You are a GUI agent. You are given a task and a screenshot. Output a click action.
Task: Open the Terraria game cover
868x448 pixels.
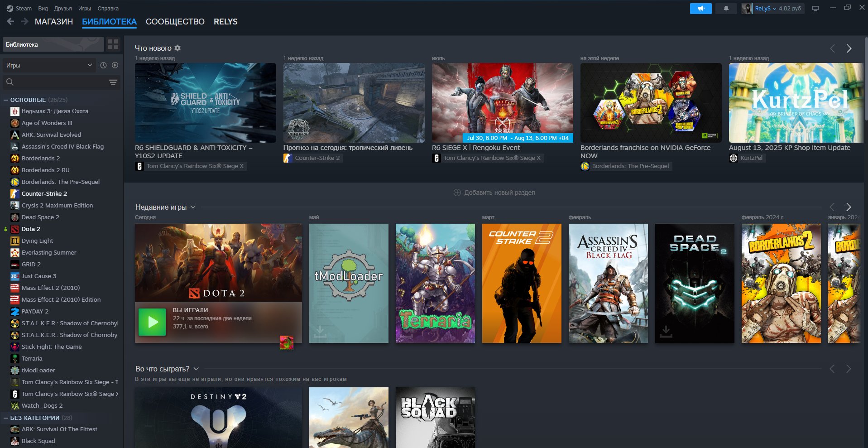tap(435, 283)
